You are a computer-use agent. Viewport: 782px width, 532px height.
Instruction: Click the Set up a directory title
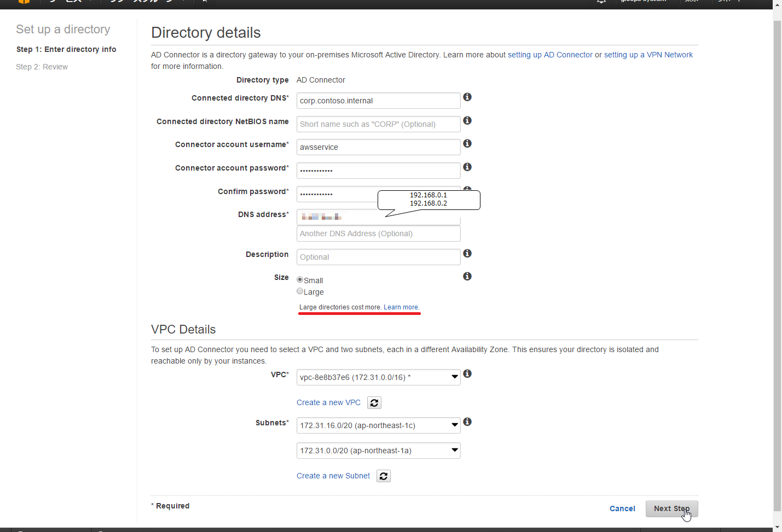click(x=63, y=30)
